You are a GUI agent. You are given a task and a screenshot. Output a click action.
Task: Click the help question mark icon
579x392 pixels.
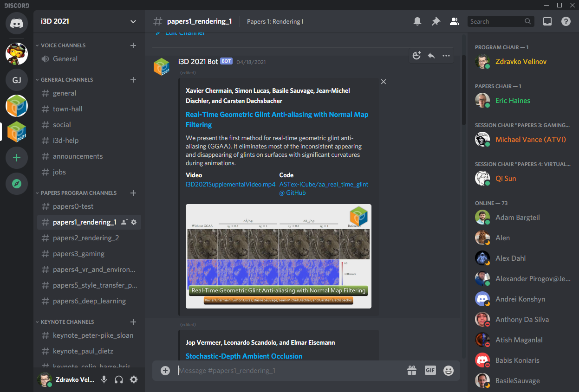click(x=566, y=21)
